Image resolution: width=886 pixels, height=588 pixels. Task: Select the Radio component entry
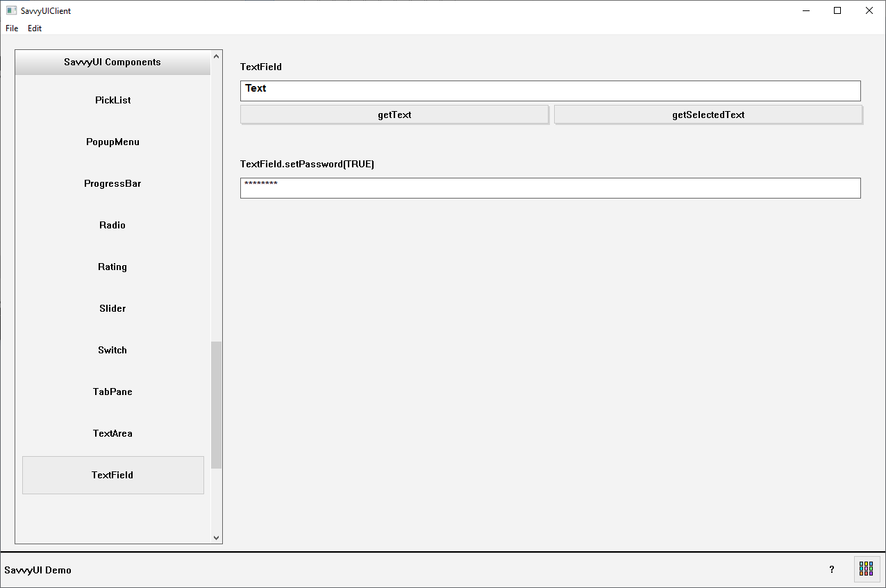112,226
